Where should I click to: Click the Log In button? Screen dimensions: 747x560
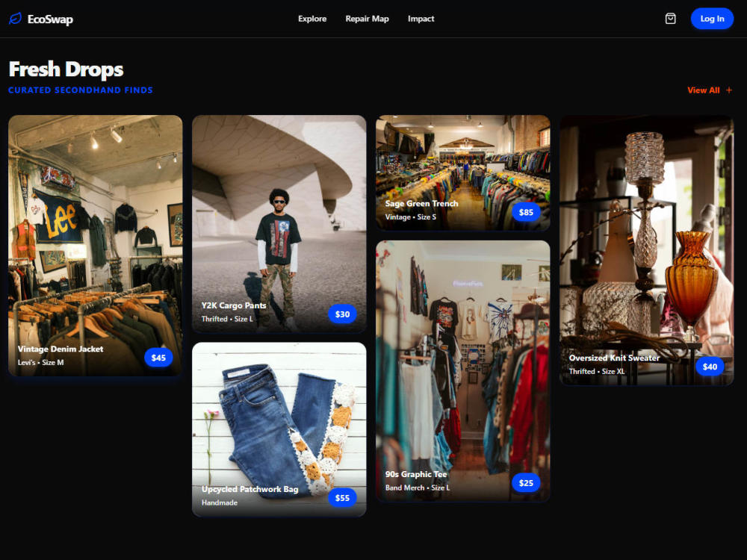pos(712,19)
